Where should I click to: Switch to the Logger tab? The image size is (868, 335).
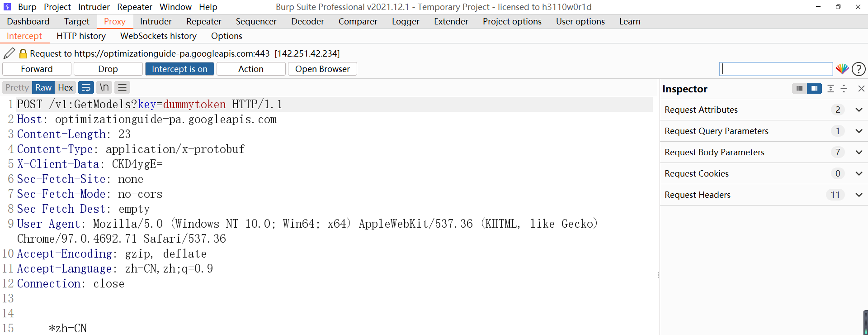click(x=406, y=21)
